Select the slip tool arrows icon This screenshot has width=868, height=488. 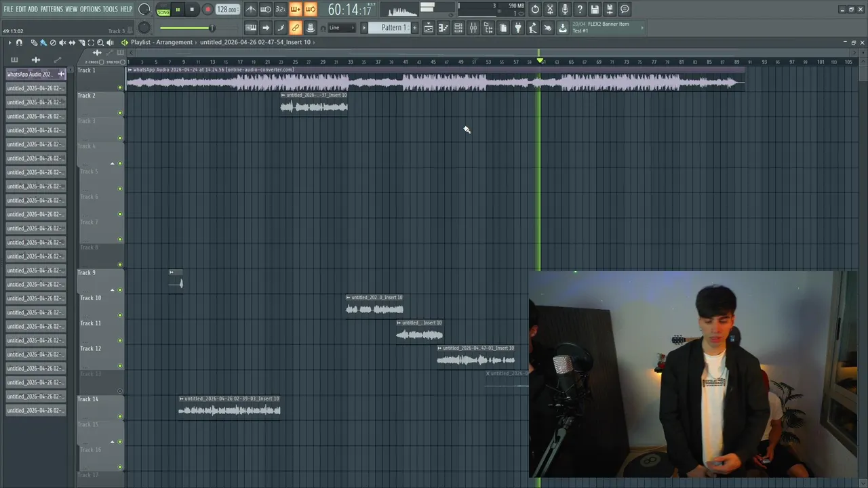click(x=72, y=43)
